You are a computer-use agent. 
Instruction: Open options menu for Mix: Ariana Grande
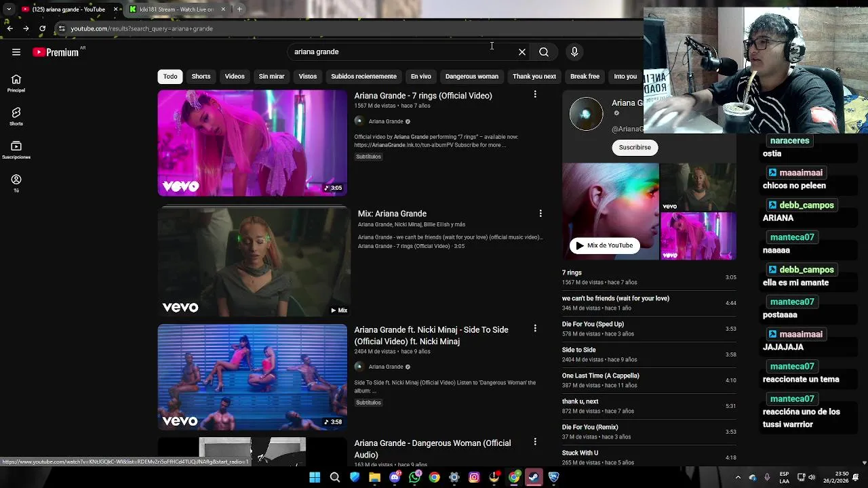tap(540, 213)
